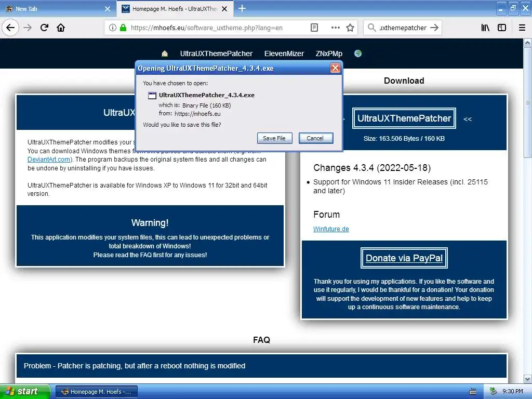This screenshot has width=532, height=399.
Task: Click the system tray notification icon
Action: [494, 391]
